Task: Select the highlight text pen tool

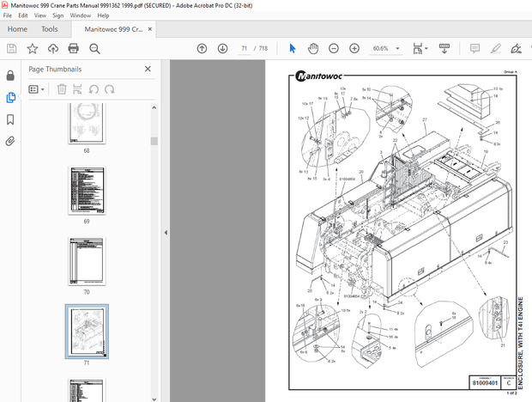Action: pyautogui.click(x=495, y=49)
